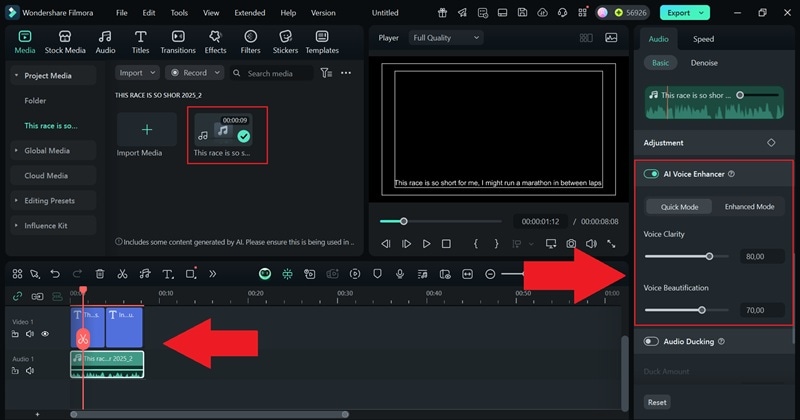Viewport: 800px width, 420px height.
Task: Open the Extended menu
Action: pyautogui.click(x=249, y=13)
